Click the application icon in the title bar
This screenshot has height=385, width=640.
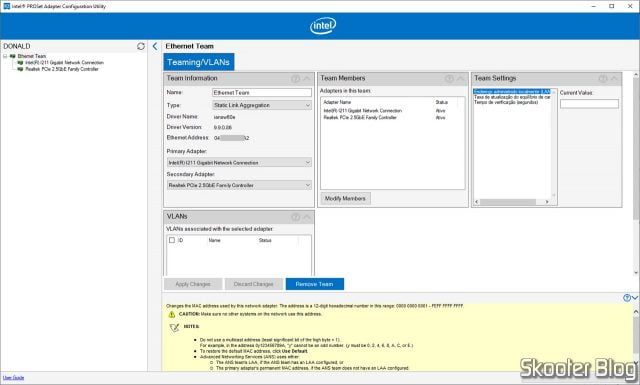[x=7, y=6]
